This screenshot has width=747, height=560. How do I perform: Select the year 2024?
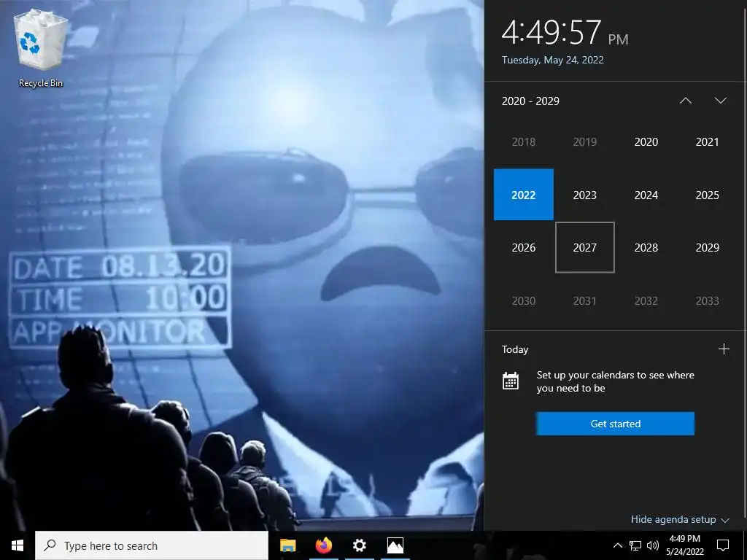click(x=646, y=195)
